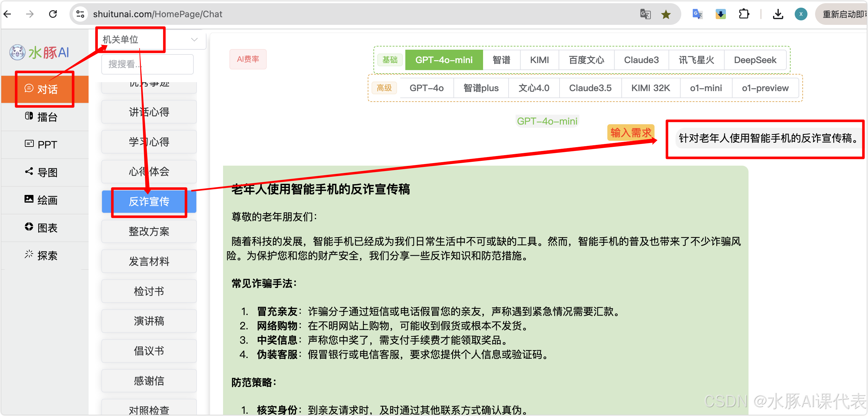The width and height of the screenshot is (868, 416).
Task: Open the Google Translate extension icon
Action: tap(697, 14)
